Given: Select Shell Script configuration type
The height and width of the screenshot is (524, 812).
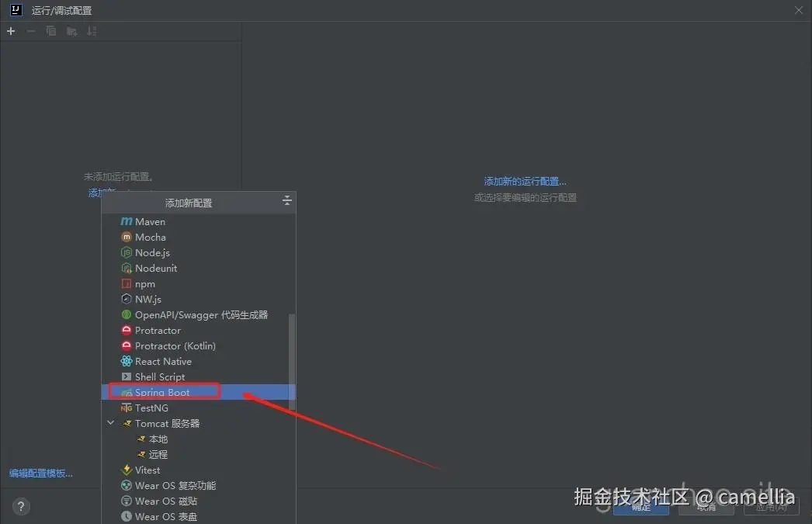Looking at the screenshot, I should point(198,377).
